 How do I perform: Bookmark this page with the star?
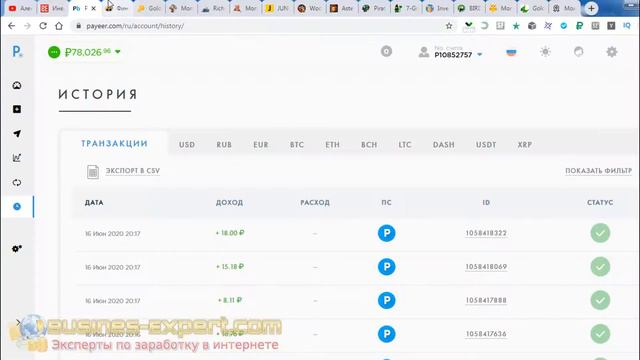pyautogui.click(x=449, y=26)
